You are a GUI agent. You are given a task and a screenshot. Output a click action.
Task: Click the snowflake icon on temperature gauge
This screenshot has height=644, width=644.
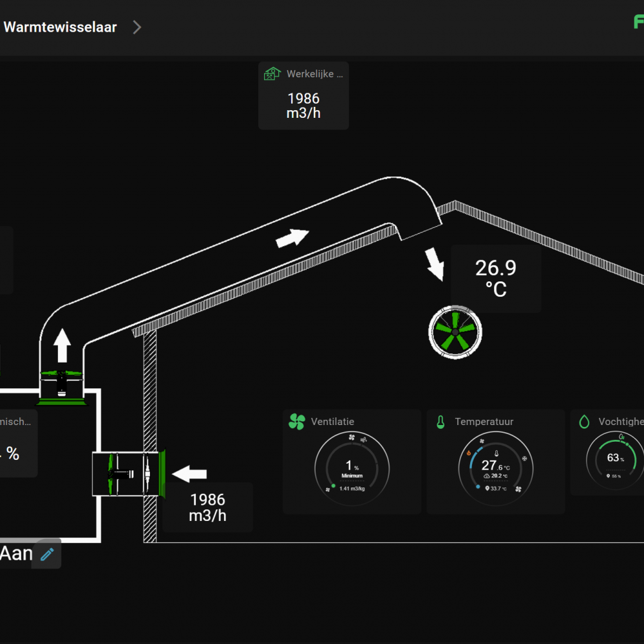coord(524,459)
